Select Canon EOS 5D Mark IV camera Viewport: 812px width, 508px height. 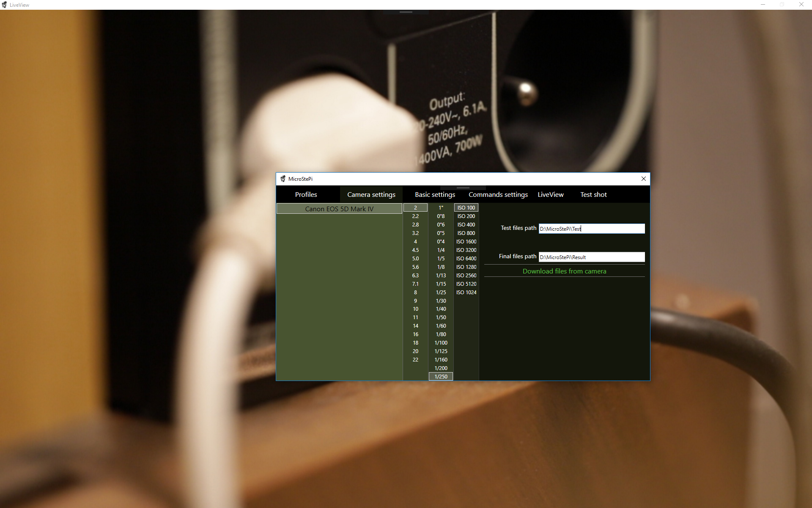point(339,209)
